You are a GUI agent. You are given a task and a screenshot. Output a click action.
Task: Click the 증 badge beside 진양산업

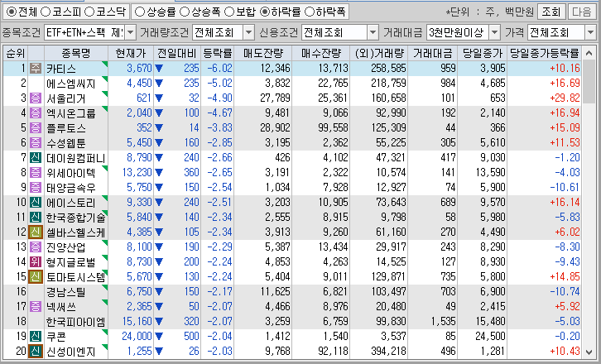pyautogui.click(x=36, y=247)
